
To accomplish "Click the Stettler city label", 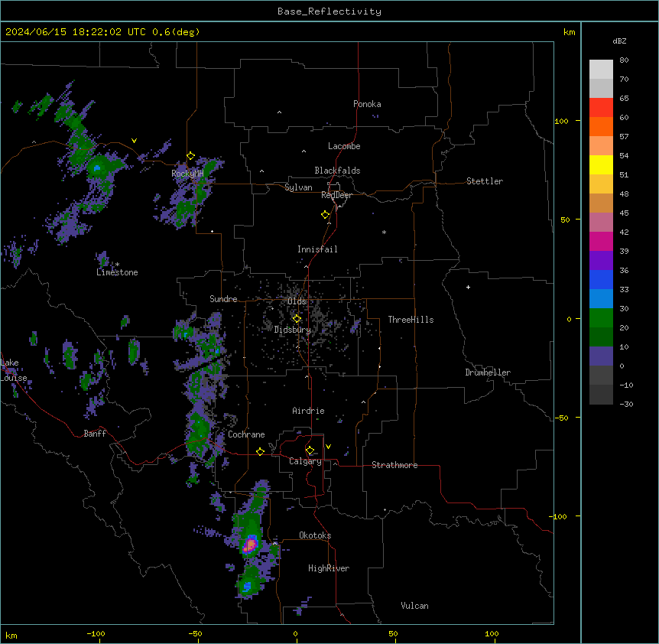I will [x=485, y=181].
